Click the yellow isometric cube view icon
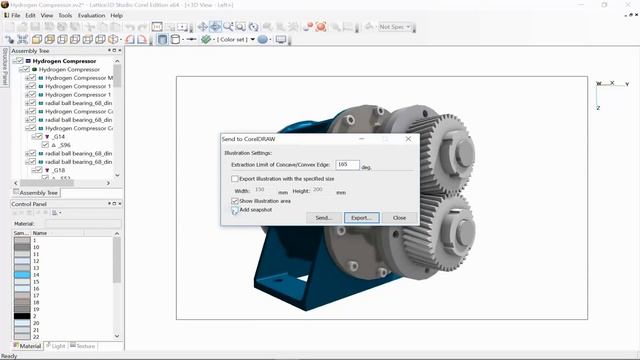640x360 pixels. pyautogui.click(x=37, y=40)
